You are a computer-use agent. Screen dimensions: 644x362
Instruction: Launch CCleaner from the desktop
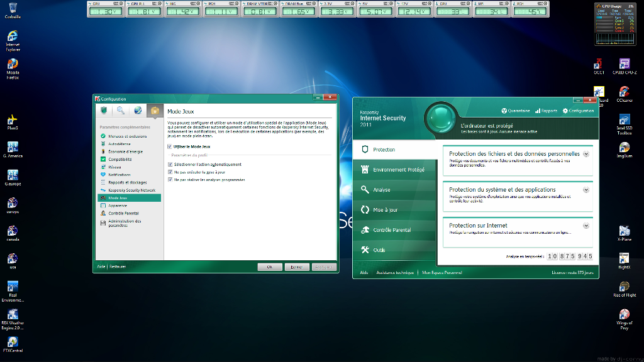coord(625,94)
